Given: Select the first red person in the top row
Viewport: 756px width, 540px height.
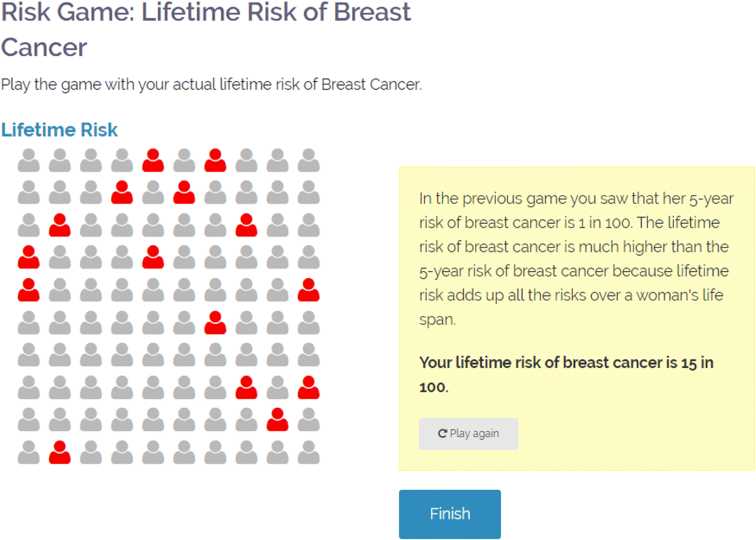Looking at the screenshot, I should point(153,160).
